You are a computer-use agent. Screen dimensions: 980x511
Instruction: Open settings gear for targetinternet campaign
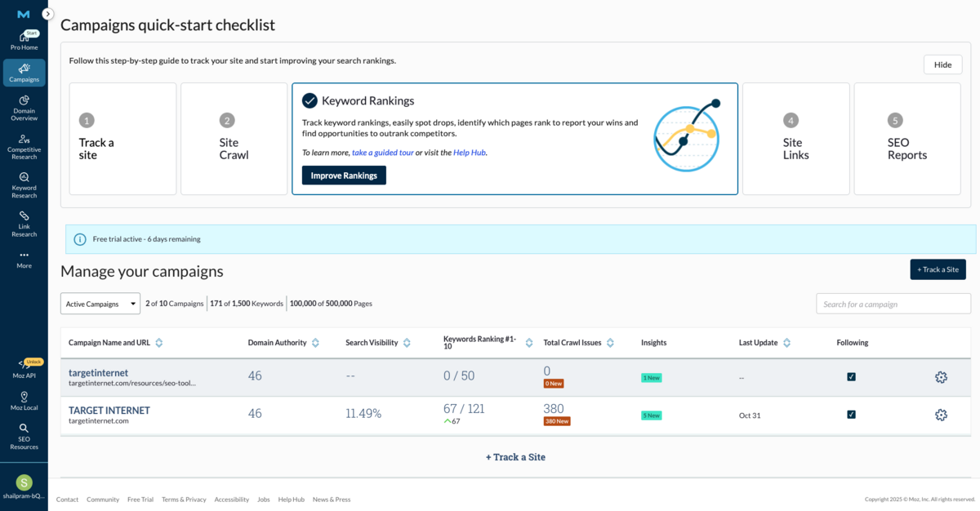click(941, 377)
